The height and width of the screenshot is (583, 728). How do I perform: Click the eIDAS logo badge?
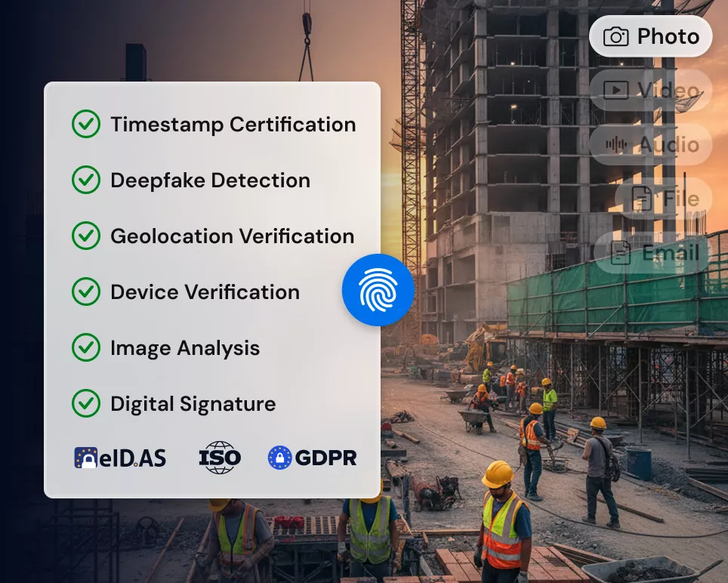(x=120, y=457)
